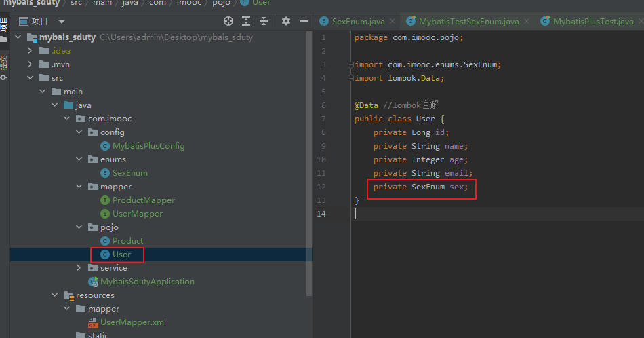Hide the project tool window with minus icon
This screenshot has width=644, height=338.
coord(304,22)
